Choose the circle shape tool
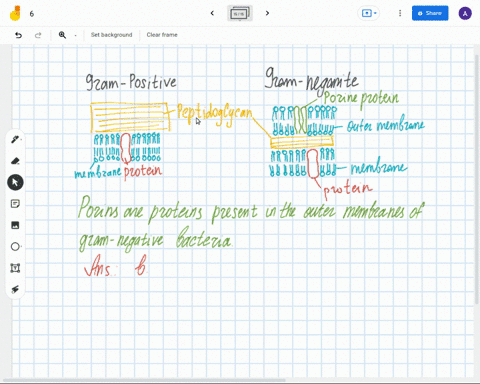The width and height of the screenshot is (480, 384). (x=15, y=246)
